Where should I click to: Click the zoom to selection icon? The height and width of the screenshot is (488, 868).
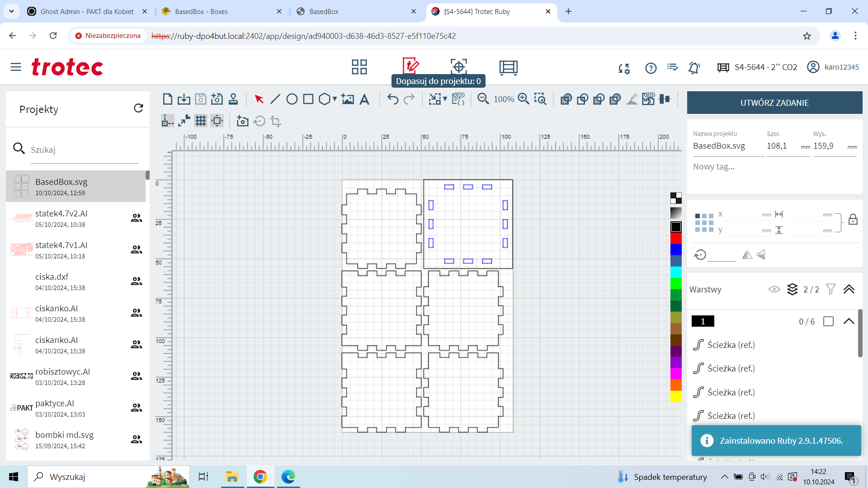tap(540, 99)
